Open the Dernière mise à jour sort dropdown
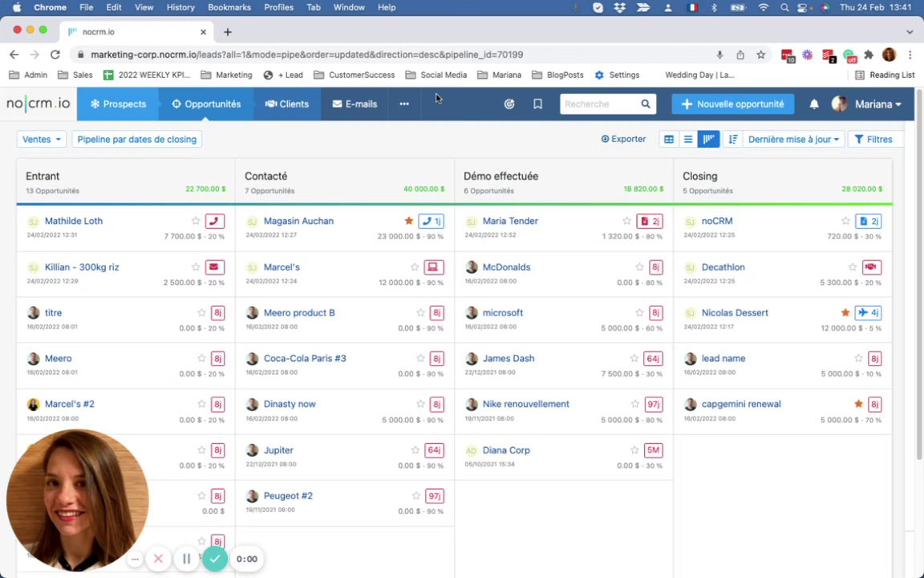The height and width of the screenshot is (578, 924). click(x=793, y=139)
